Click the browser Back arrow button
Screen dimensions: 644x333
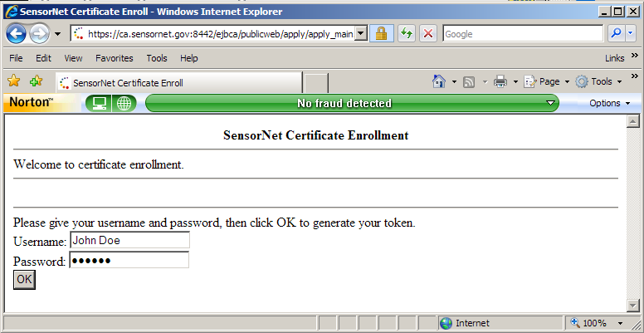point(17,34)
